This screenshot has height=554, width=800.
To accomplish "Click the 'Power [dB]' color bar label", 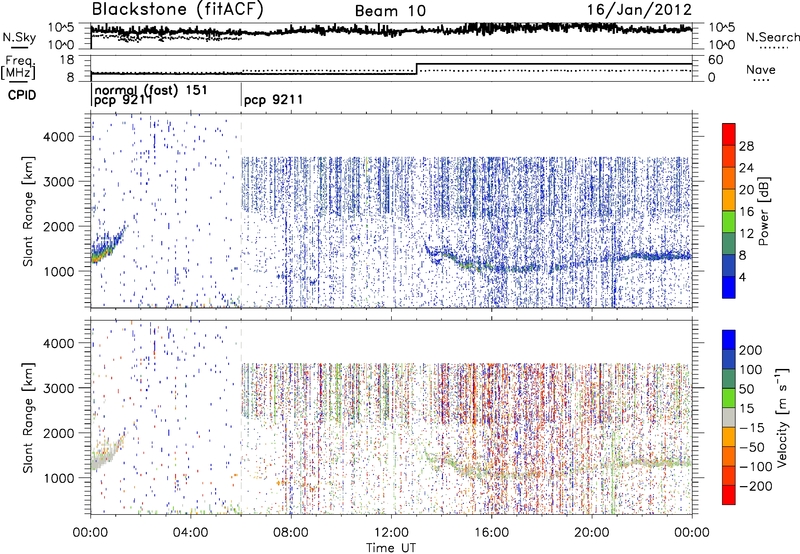I will (x=764, y=211).
